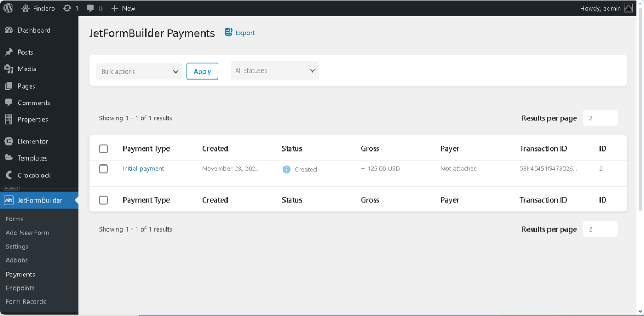Click the Results per page input field
Viewport: 644px width, 316px height.
[599, 118]
